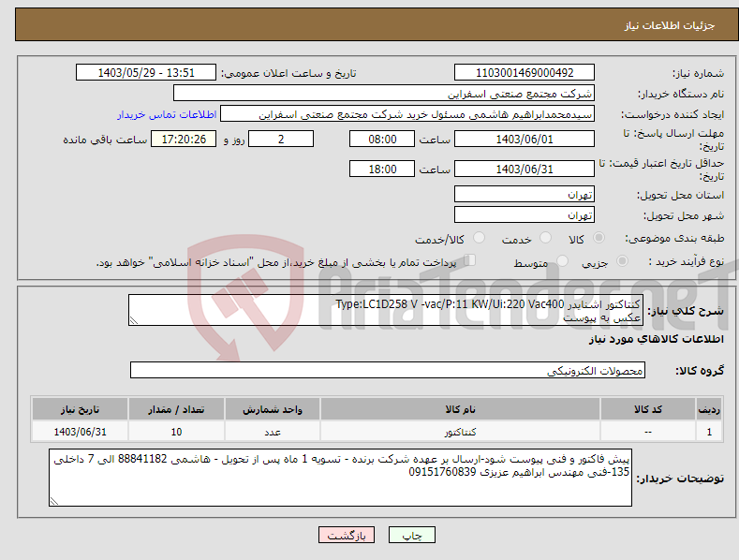Click the price validity date 1403/06/31 field
The image size is (739, 560).
[525, 169]
